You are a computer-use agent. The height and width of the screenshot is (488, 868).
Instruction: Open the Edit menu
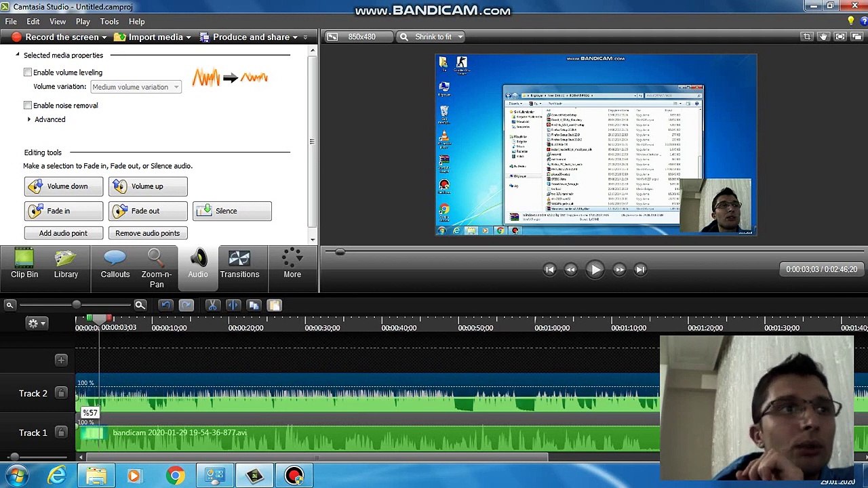[33, 22]
